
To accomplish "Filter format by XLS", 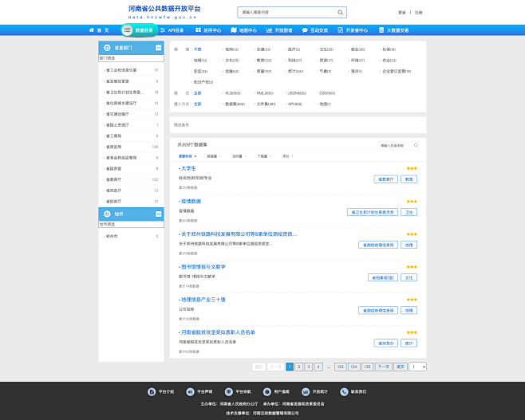I will coord(232,93).
